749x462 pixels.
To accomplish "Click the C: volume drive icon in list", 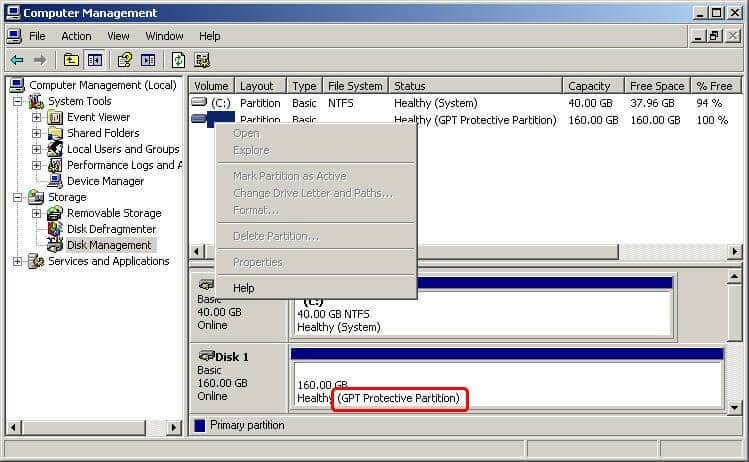I will tap(199, 102).
